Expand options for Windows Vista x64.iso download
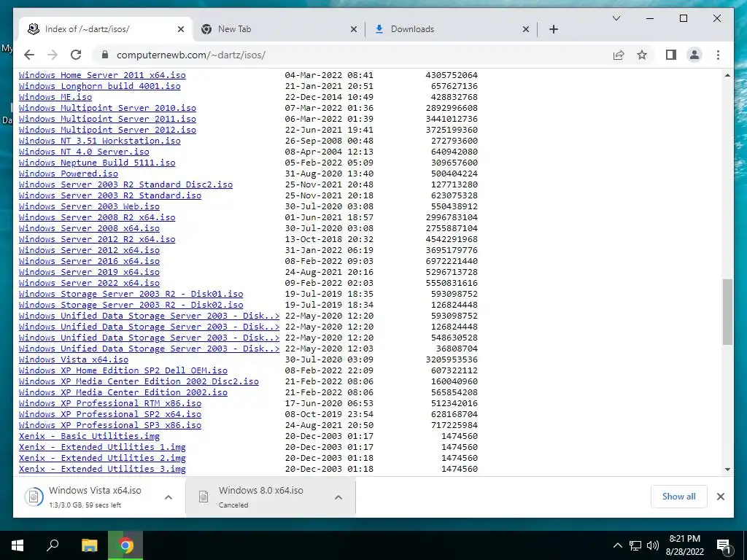 (x=169, y=497)
